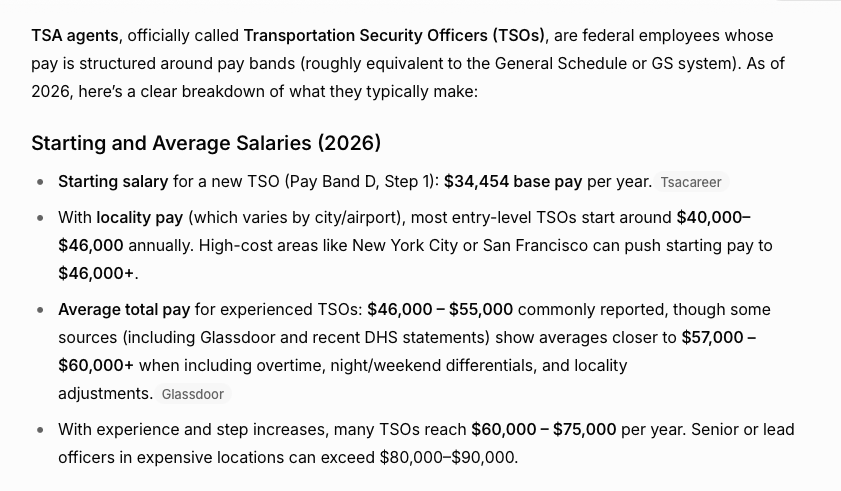Open the Tsacareer source citation

(x=690, y=182)
